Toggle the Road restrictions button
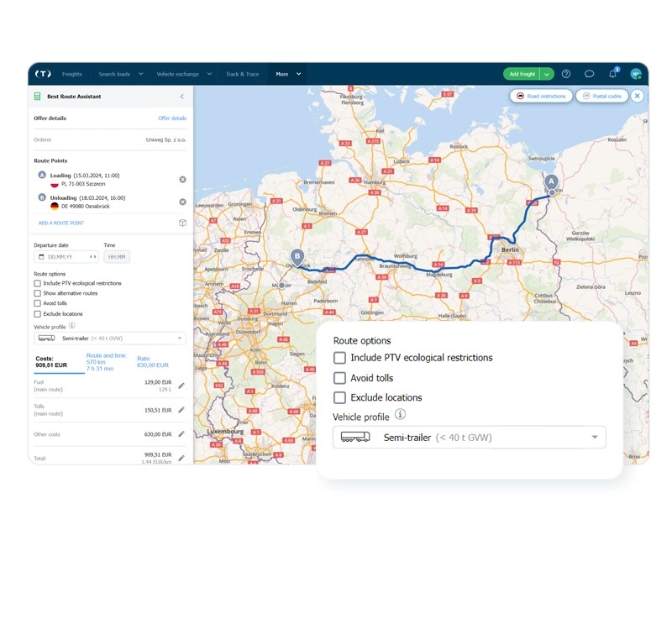 pyautogui.click(x=541, y=96)
